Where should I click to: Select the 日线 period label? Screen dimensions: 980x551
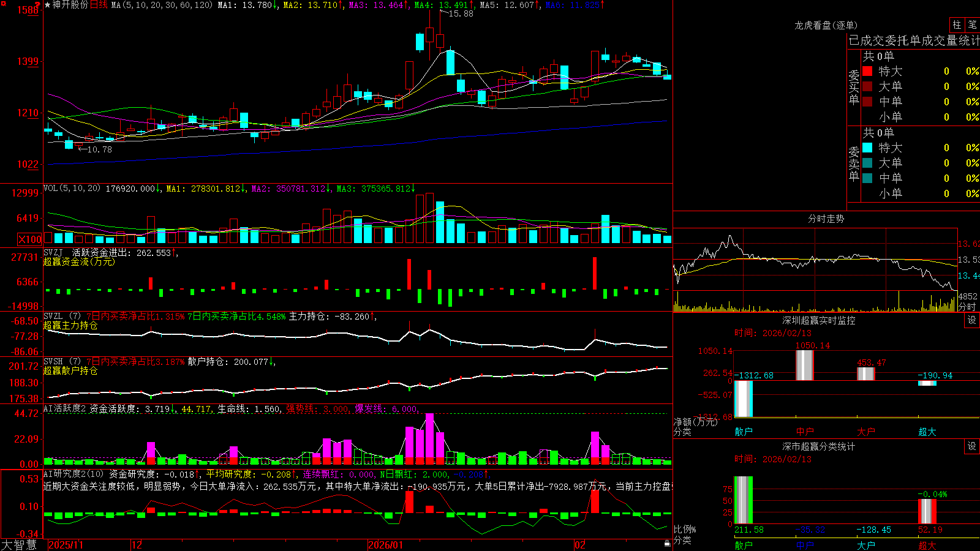pos(99,5)
